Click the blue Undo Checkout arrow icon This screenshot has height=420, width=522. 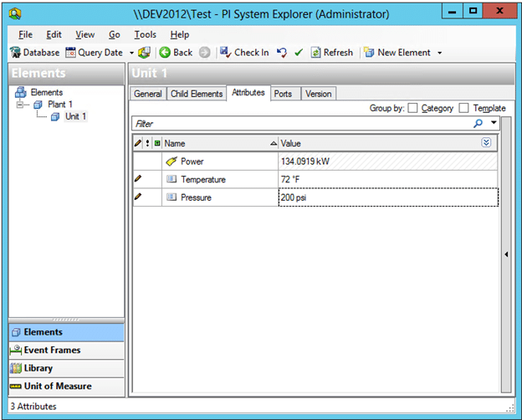pos(282,53)
